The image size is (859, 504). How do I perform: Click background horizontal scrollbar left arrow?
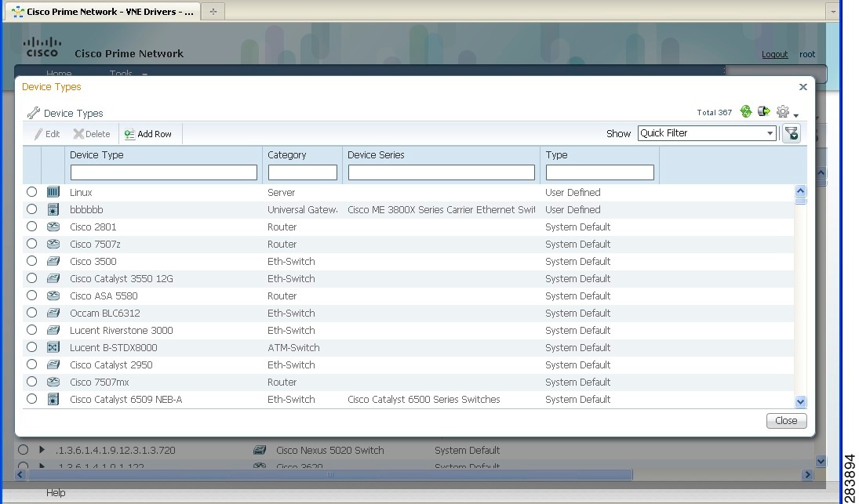point(20,474)
